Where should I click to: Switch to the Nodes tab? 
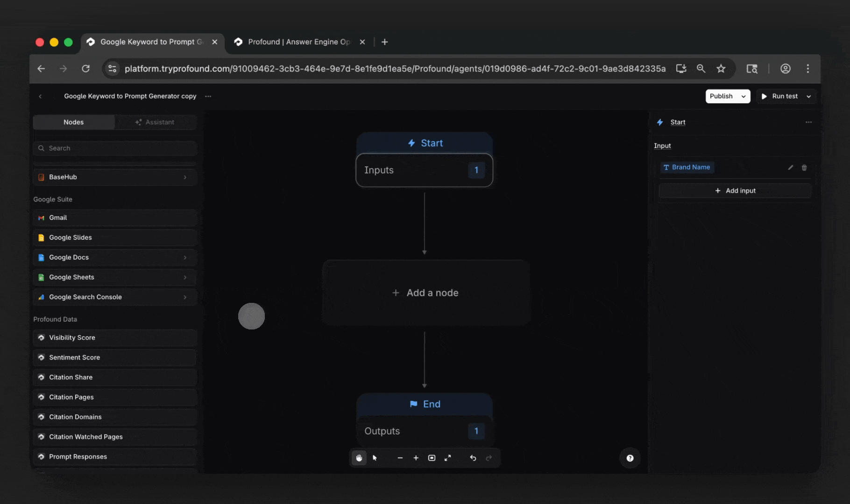[74, 122]
